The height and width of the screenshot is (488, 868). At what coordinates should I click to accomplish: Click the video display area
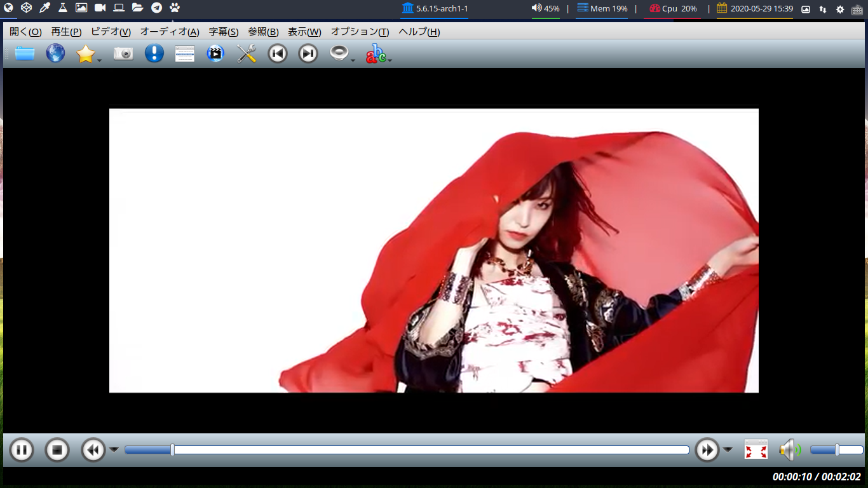pyautogui.click(x=434, y=250)
